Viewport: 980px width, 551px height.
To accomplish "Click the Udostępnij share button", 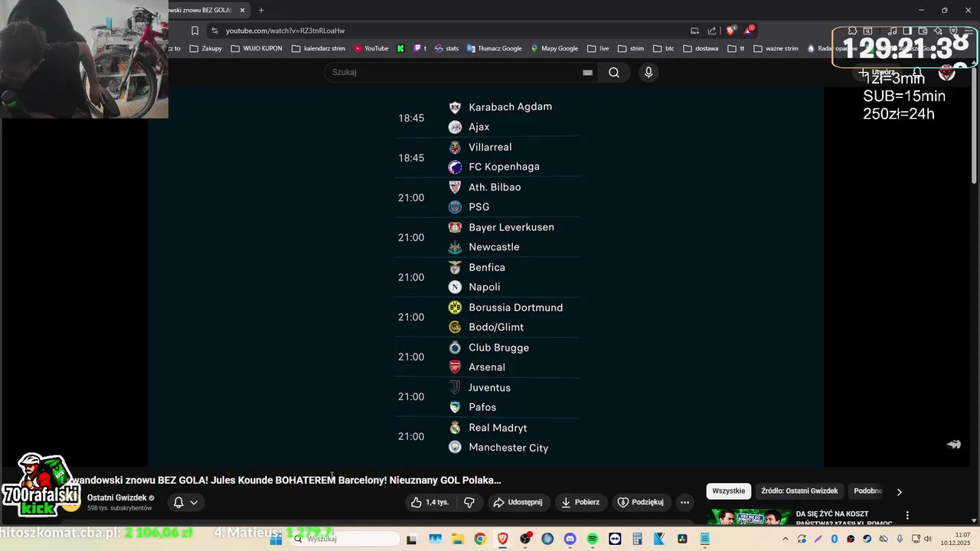I will click(x=518, y=502).
